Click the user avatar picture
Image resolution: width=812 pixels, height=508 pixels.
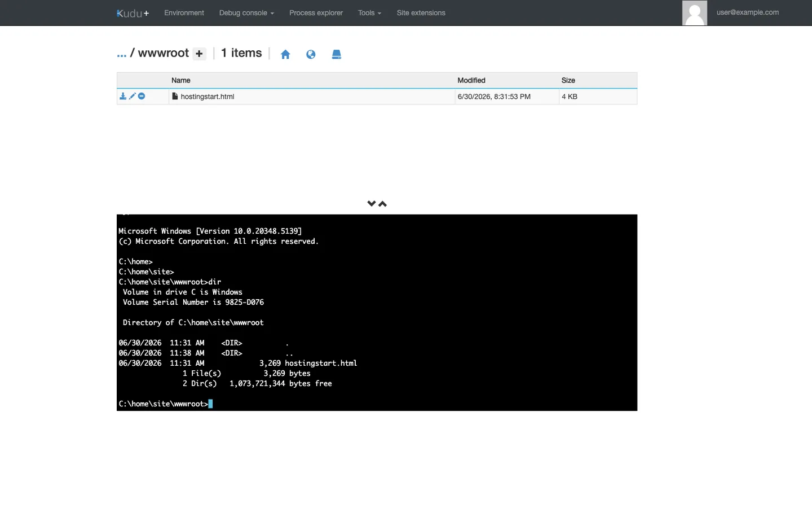[694, 12]
